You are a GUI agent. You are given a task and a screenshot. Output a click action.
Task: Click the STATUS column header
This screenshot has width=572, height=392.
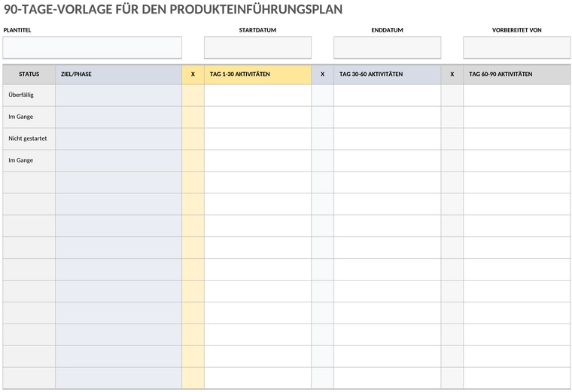pos(29,74)
